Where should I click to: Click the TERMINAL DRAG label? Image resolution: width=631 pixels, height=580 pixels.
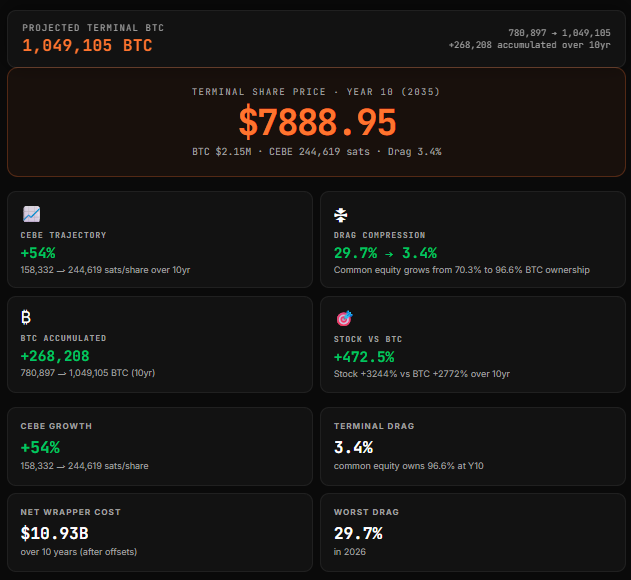(374, 426)
